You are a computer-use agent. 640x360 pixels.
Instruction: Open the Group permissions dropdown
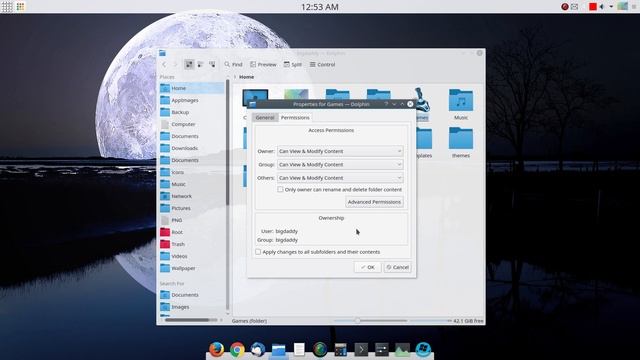pos(340,164)
